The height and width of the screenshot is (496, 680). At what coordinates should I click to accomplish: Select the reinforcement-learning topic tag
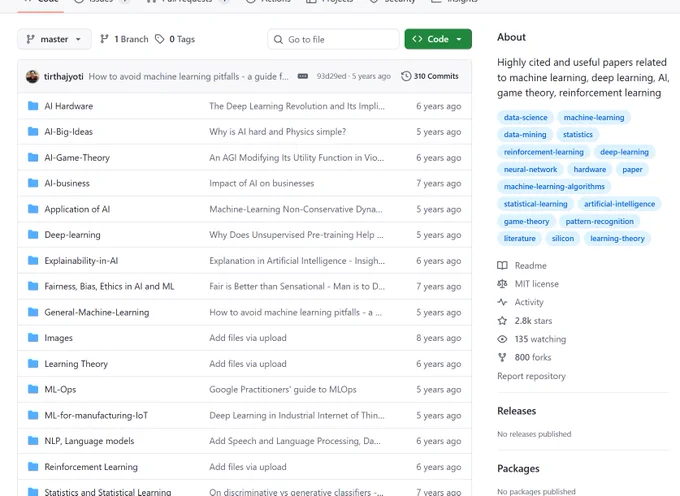543,152
